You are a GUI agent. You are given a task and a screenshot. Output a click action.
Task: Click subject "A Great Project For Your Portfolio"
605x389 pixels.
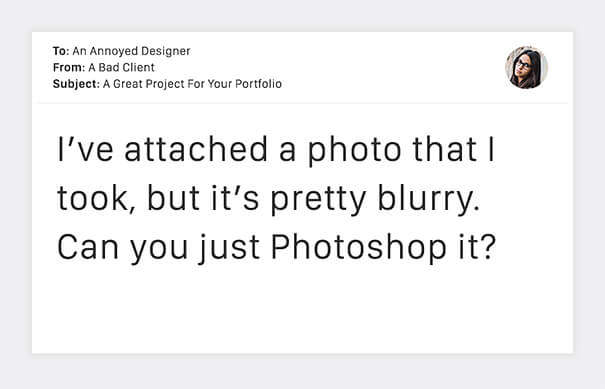point(192,84)
